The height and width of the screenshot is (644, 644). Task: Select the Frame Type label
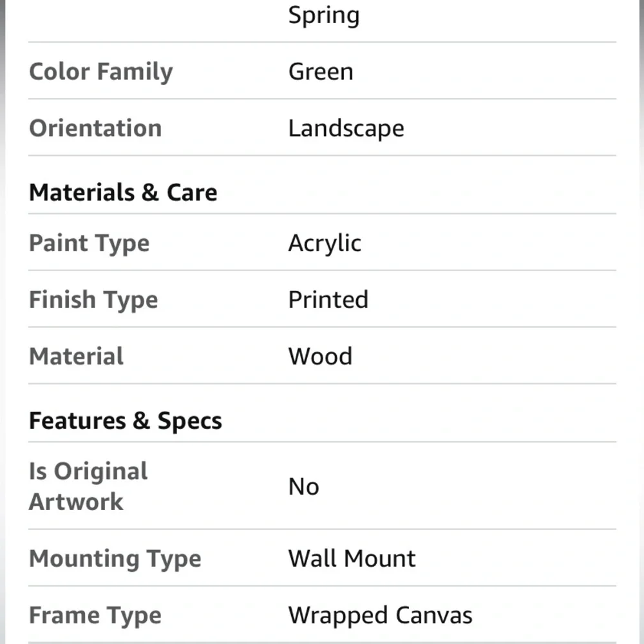(95, 616)
